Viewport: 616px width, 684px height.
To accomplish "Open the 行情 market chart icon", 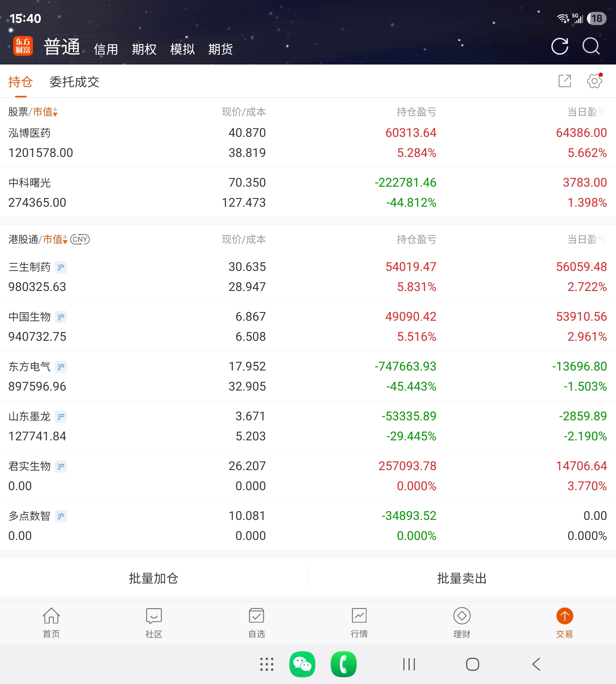I will click(359, 622).
